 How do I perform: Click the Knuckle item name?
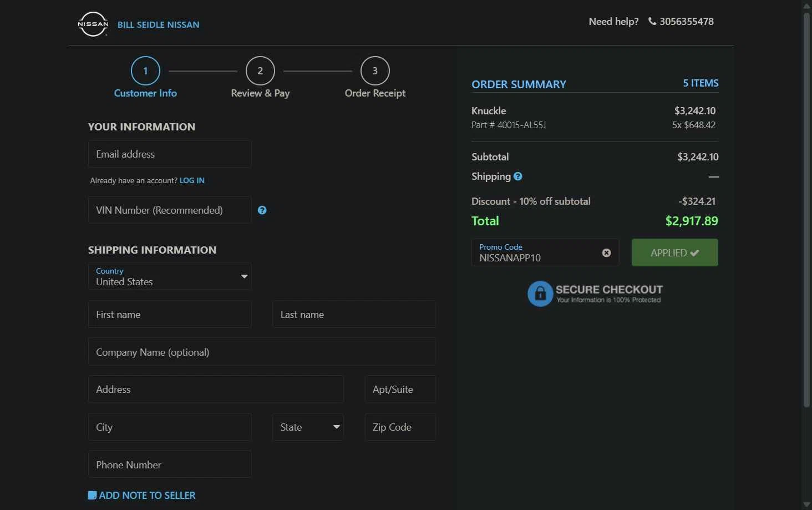[x=489, y=111]
